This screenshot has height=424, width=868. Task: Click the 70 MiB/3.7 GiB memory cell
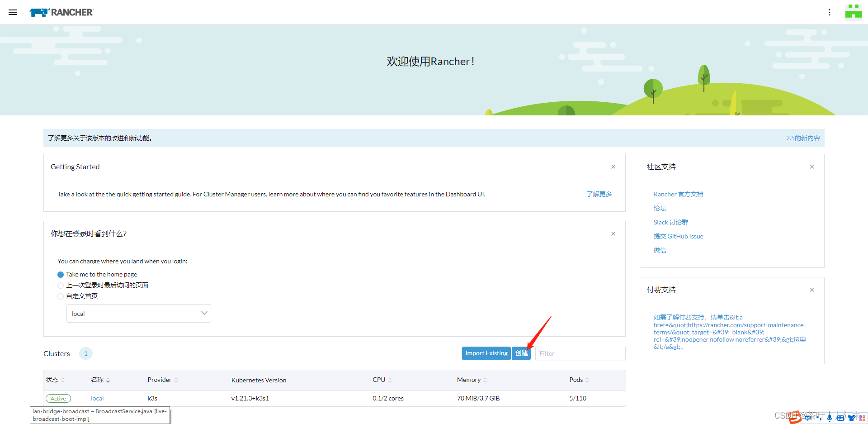click(478, 399)
